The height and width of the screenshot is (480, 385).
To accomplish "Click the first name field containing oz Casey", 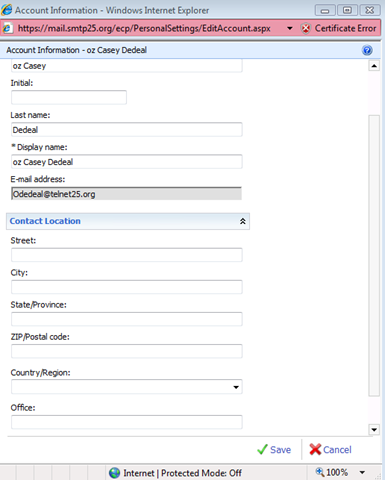I will click(127, 66).
